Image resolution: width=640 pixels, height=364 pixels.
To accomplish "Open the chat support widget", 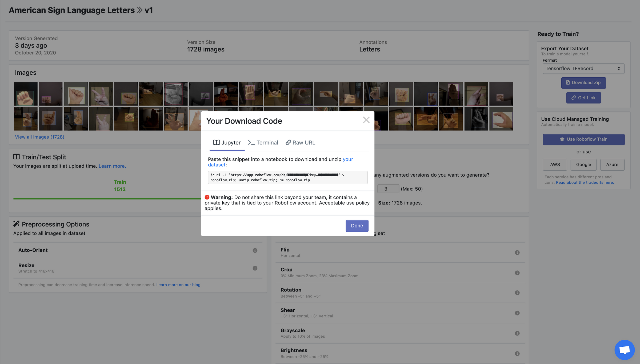I will (x=625, y=350).
